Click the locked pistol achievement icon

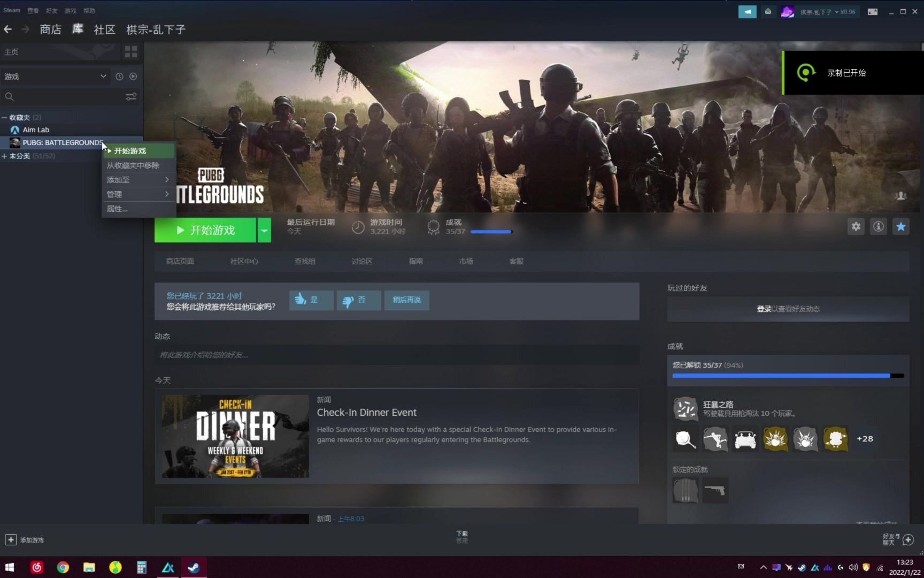[x=715, y=490]
